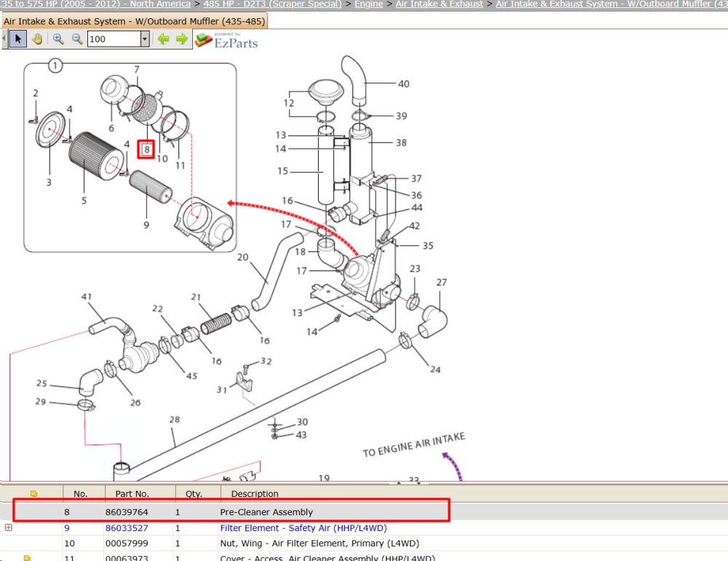Click callout 8 in the diagram

click(x=146, y=149)
